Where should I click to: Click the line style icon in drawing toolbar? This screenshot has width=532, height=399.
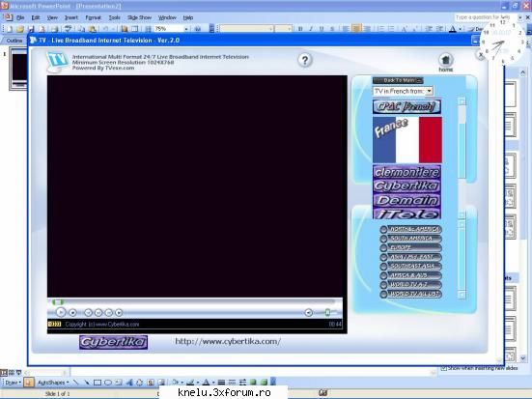(x=221, y=383)
